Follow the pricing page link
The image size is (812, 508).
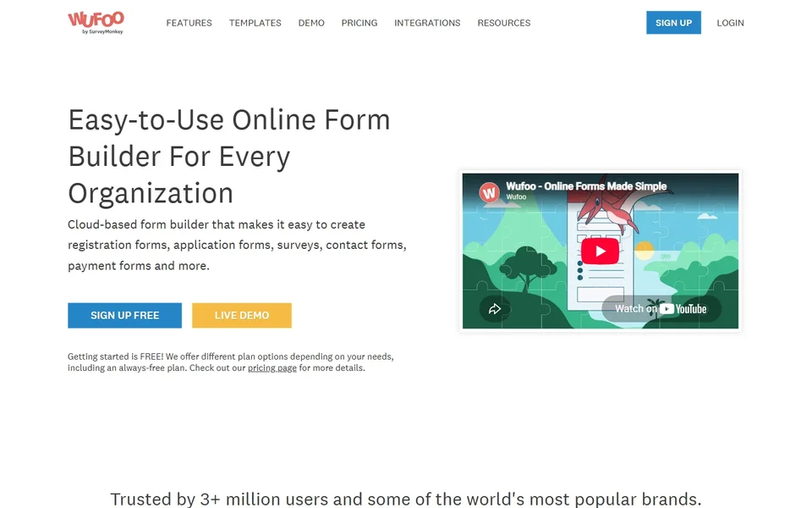pyautogui.click(x=272, y=368)
